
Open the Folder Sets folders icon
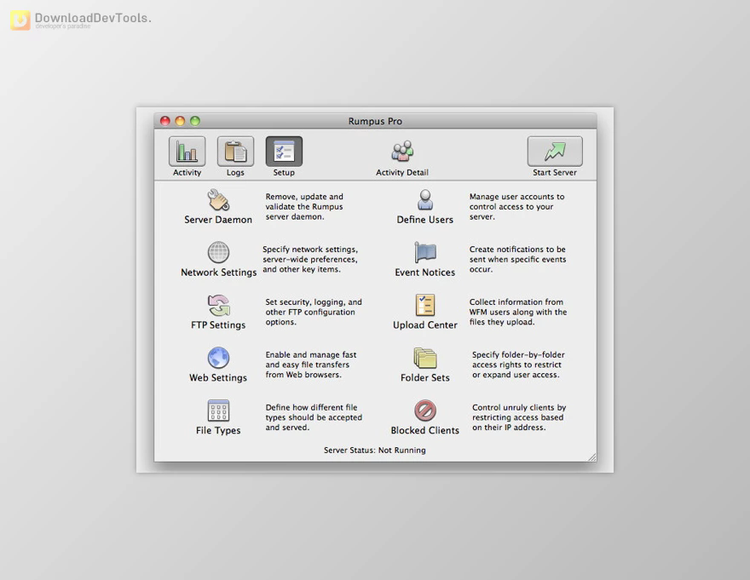tap(425, 358)
